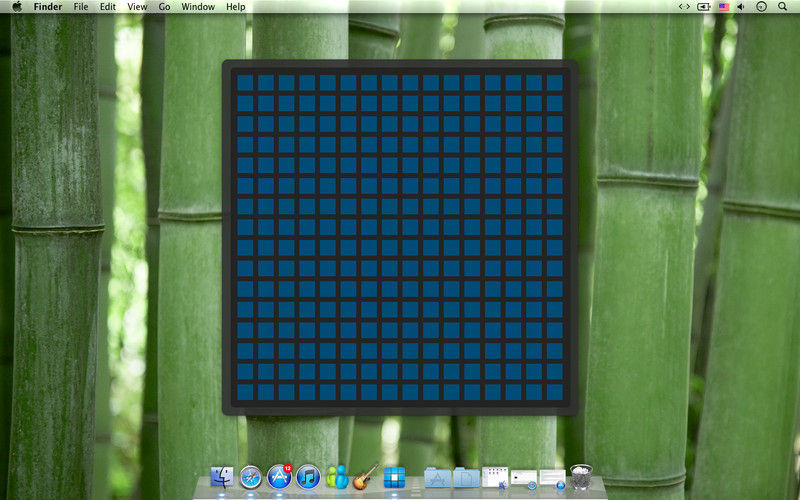Open the Trash in the dock
The height and width of the screenshot is (500, 800).
pos(581,477)
